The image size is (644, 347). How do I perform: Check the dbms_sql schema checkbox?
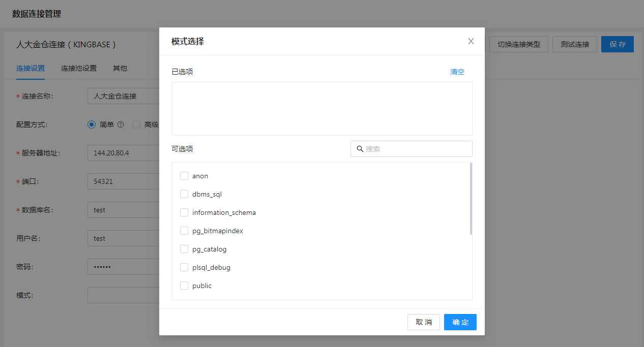tap(184, 194)
